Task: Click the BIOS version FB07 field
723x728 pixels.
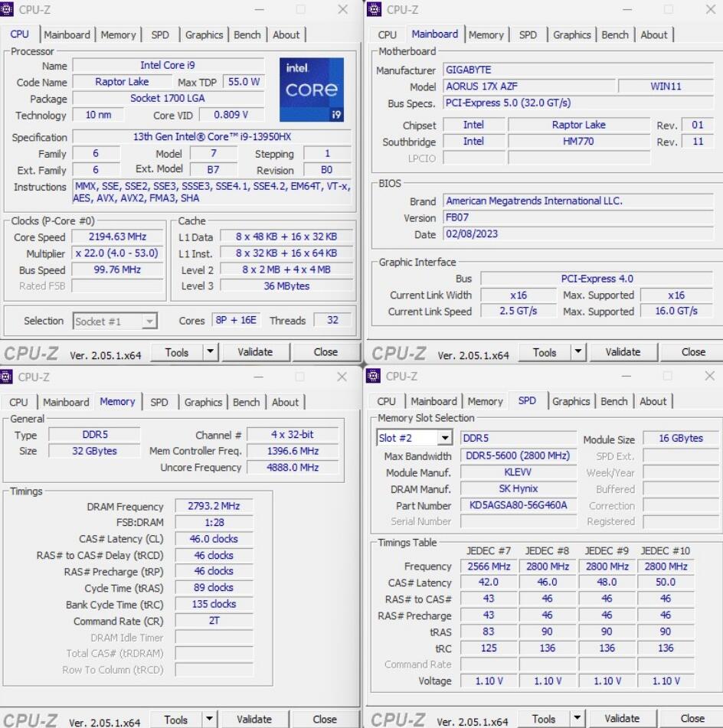Action: tap(578, 217)
